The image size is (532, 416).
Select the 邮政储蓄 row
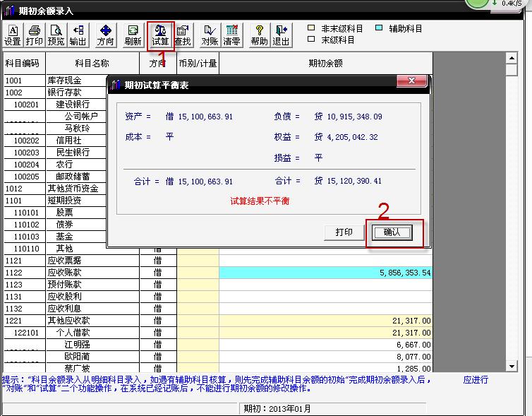[x=55, y=177]
